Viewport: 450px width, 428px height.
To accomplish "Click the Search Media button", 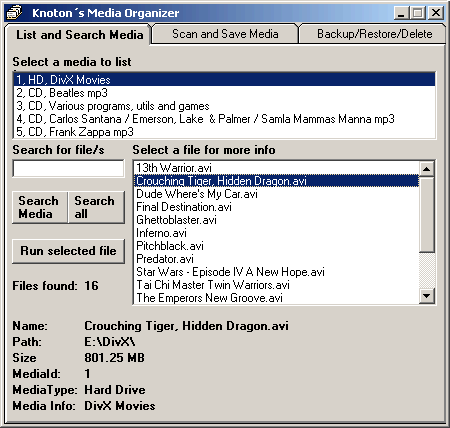I will click(39, 207).
